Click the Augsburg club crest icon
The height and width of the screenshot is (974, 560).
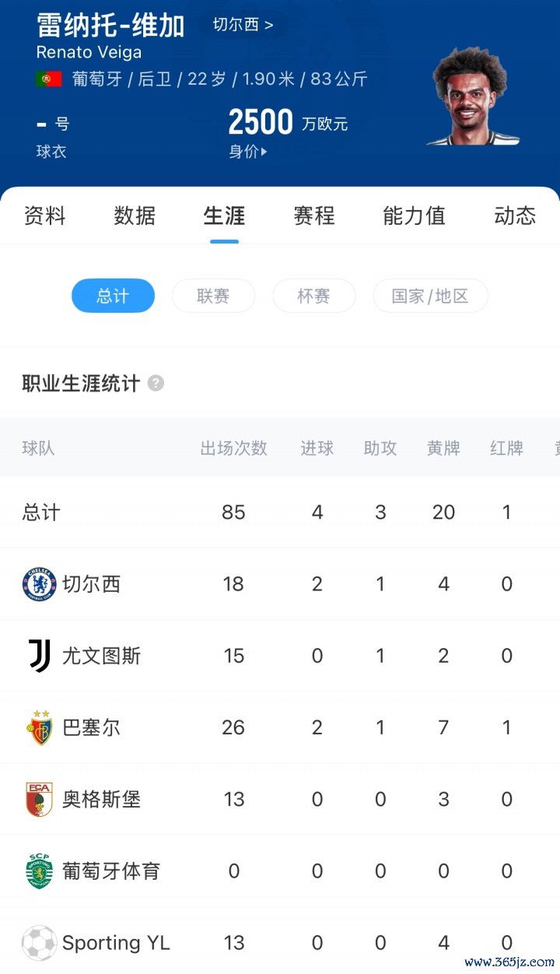(x=39, y=799)
